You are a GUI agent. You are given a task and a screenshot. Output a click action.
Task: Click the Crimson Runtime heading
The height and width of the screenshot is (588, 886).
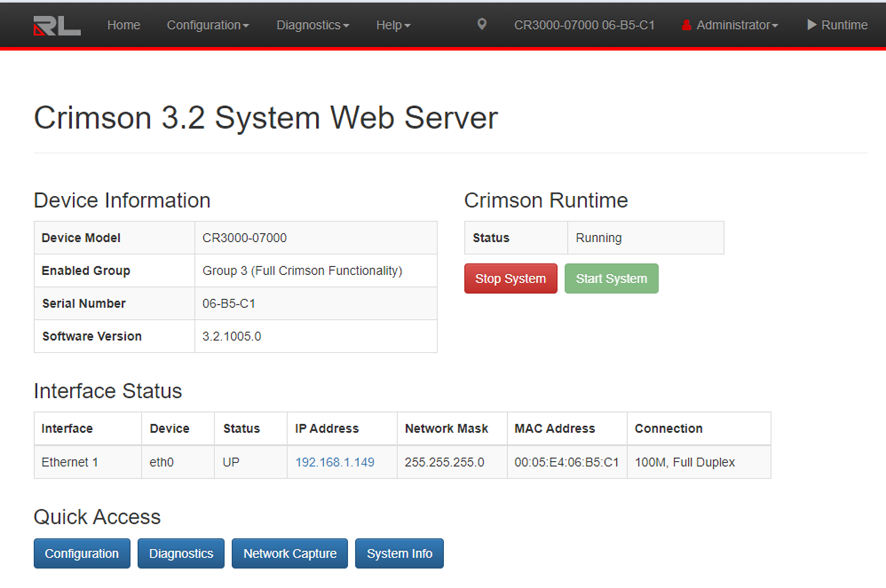click(546, 200)
